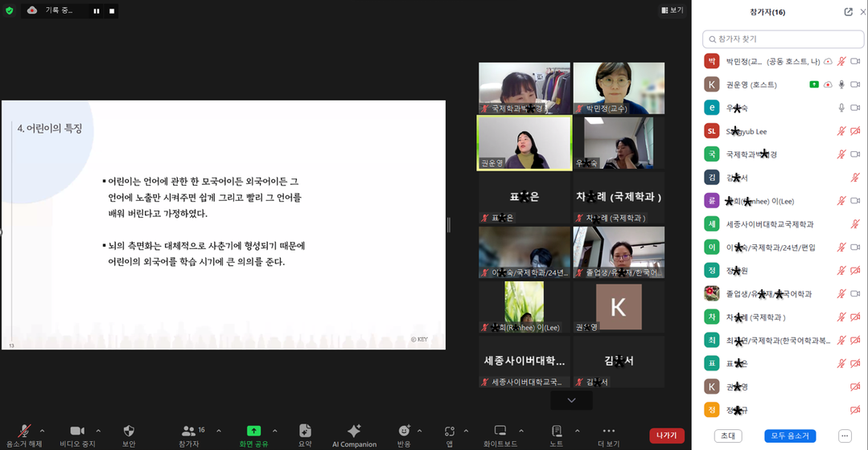Image resolution: width=868 pixels, height=450 pixels.
Task: Expand the audio options arrow beside 음소거 해제
Action: point(43,431)
